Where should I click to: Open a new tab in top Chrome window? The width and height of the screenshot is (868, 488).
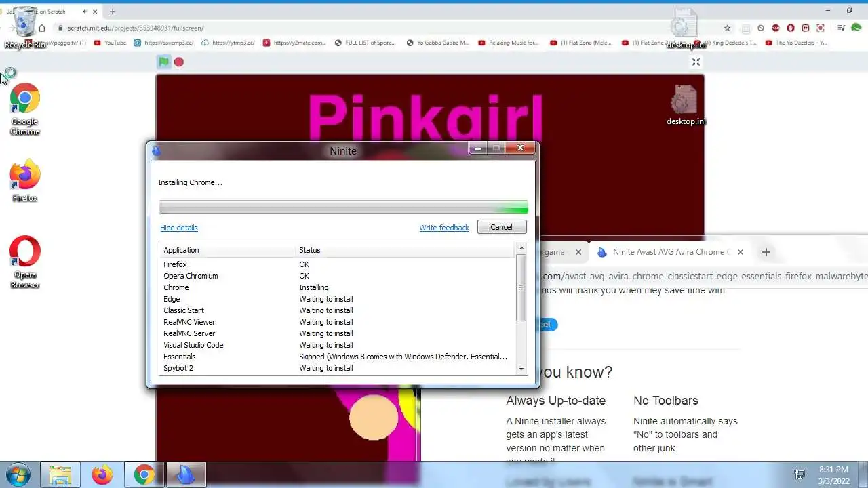[x=113, y=12]
